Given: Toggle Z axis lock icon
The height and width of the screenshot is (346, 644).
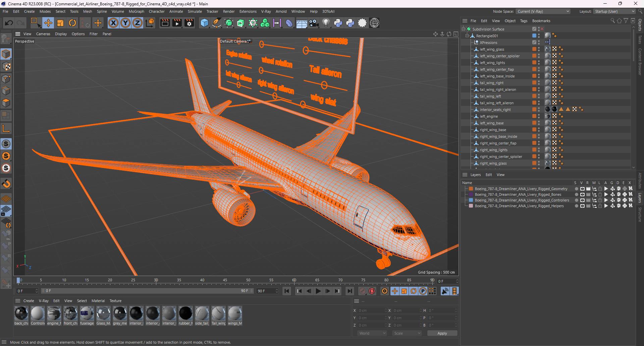Looking at the screenshot, I should [138, 23].
